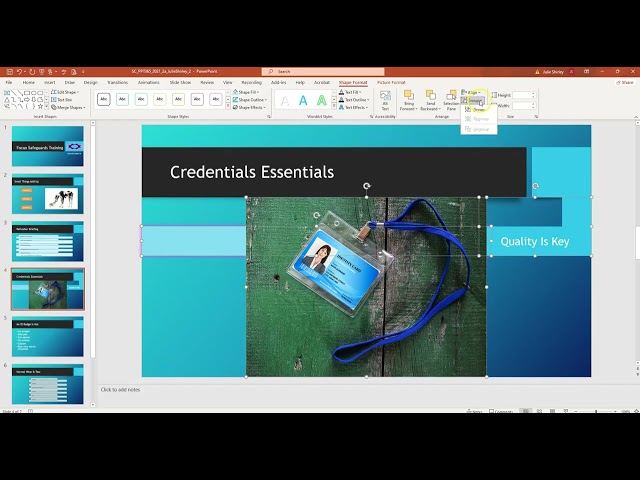Switch to the Picture Format tab
640x480 pixels.
pos(391,82)
